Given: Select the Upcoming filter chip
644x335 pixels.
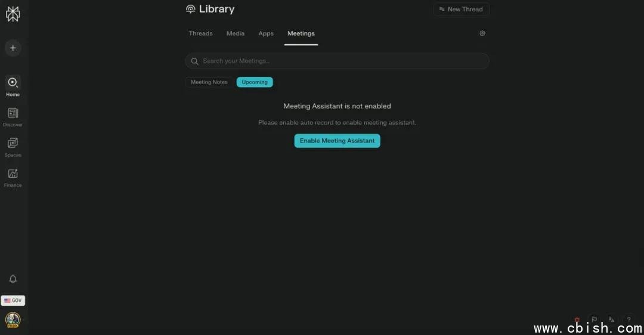Looking at the screenshot, I should pos(255,82).
